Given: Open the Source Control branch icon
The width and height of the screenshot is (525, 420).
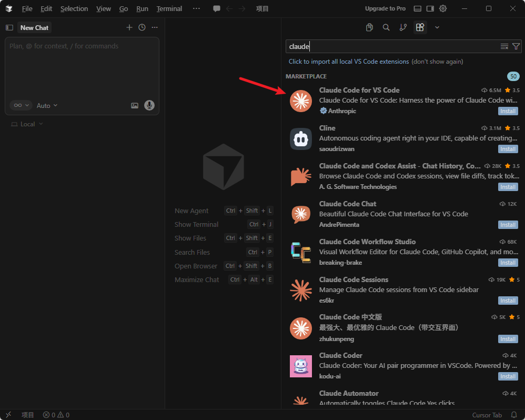Looking at the screenshot, I should click(x=403, y=27).
